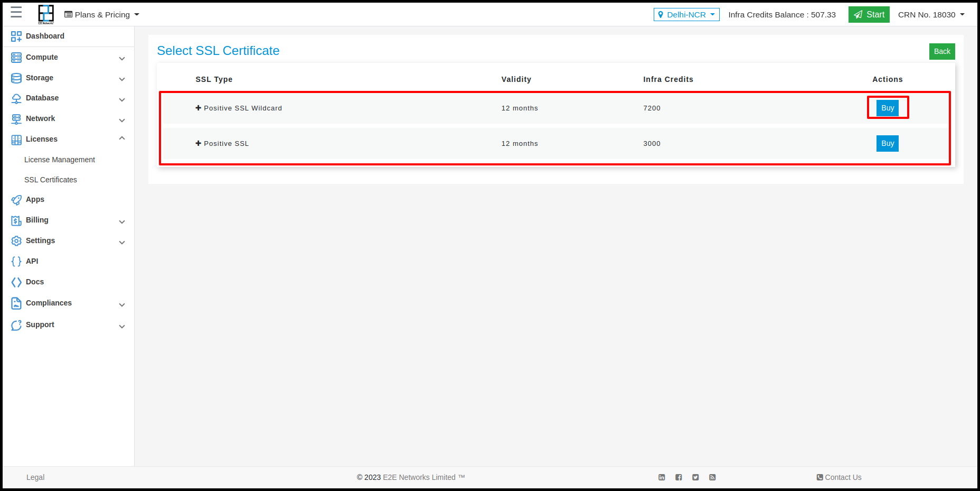980x491 pixels.
Task: Click the Docs angle brackets icon
Action: tap(16, 282)
